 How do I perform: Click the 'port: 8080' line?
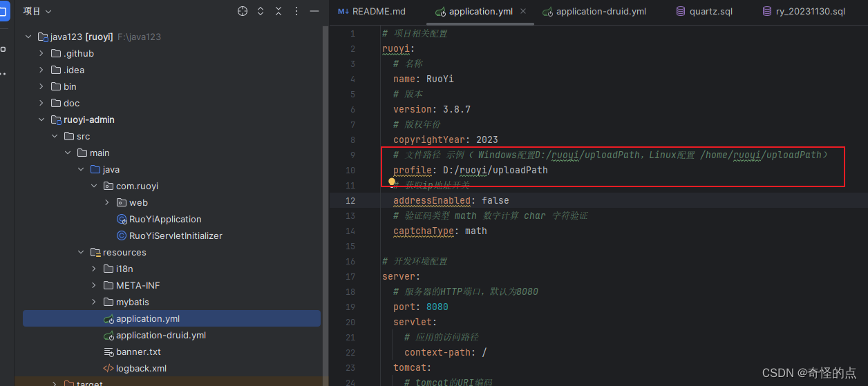click(x=421, y=307)
